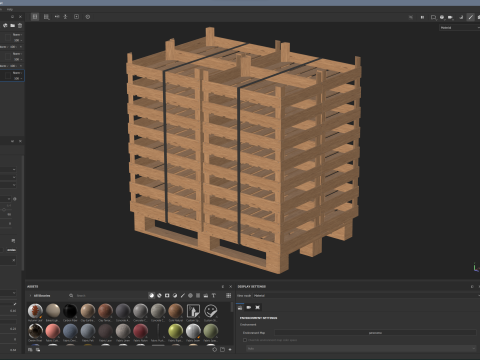Close the Assets panel
480x360 pixels.
[x=230, y=287]
